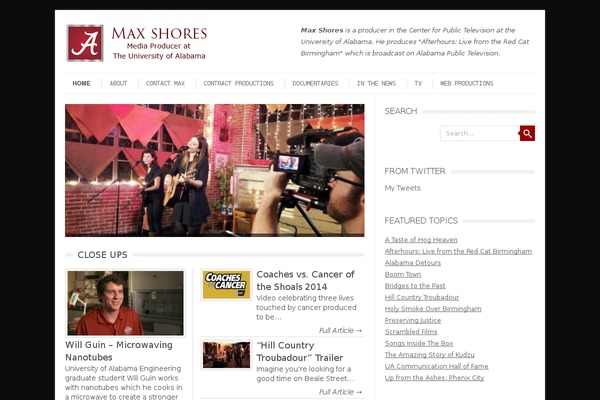Go to In The News
Image resolution: width=600 pixels, height=400 pixels.
(376, 83)
